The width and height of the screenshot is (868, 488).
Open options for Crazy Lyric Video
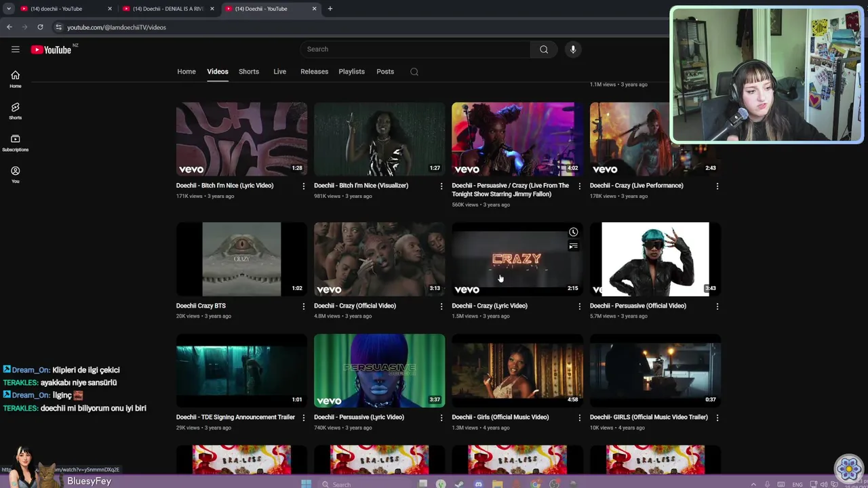point(579,306)
